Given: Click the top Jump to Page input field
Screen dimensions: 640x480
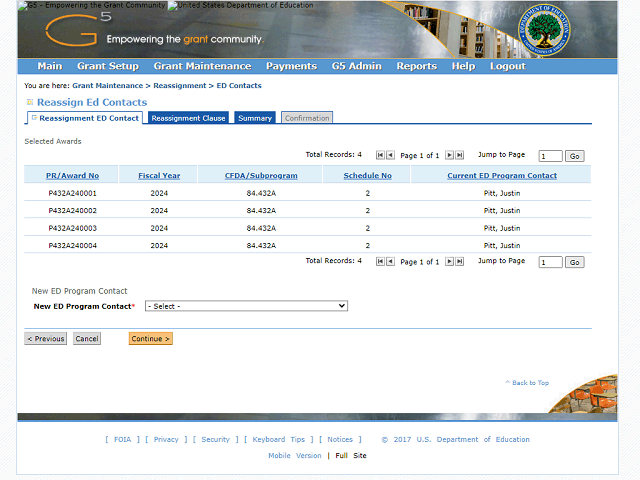Looking at the screenshot, I should 550,156.
